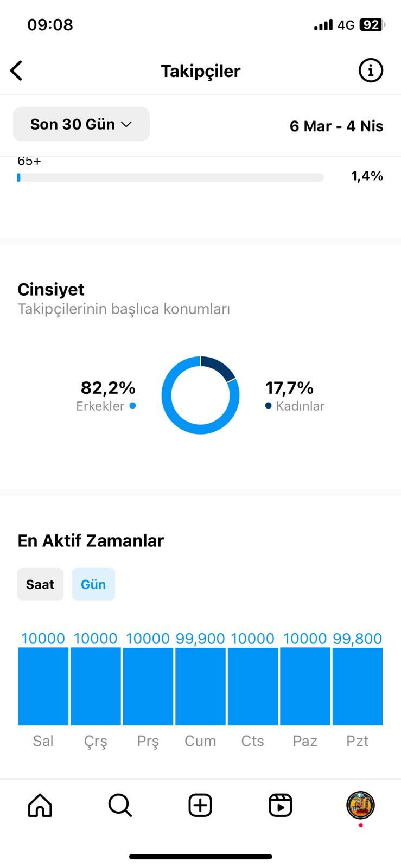Image resolution: width=401 pixels, height=868 pixels.
Task: Select the Cum bar in chart
Action: coord(200,686)
